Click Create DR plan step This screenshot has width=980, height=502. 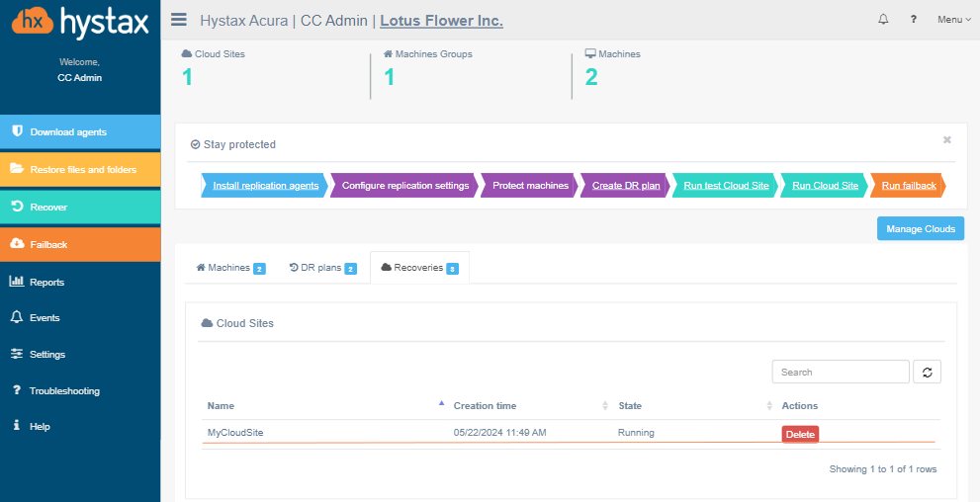tap(626, 186)
